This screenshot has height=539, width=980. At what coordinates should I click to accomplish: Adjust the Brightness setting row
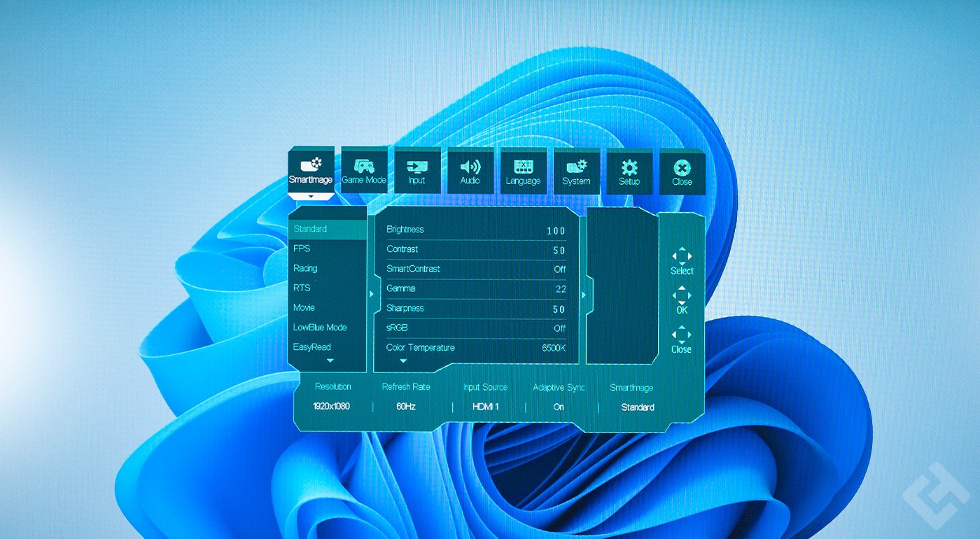pos(476,230)
